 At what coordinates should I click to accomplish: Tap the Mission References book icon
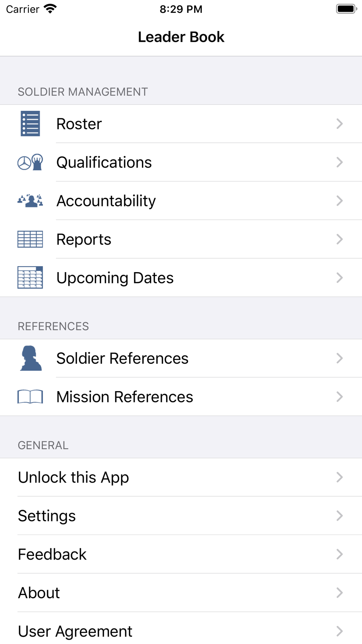click(30, 396)
